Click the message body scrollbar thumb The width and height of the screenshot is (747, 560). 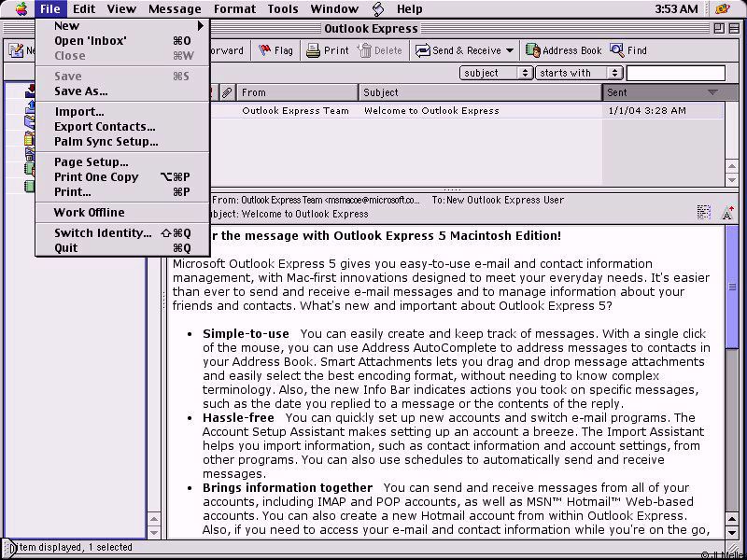(x=732, y=287)
